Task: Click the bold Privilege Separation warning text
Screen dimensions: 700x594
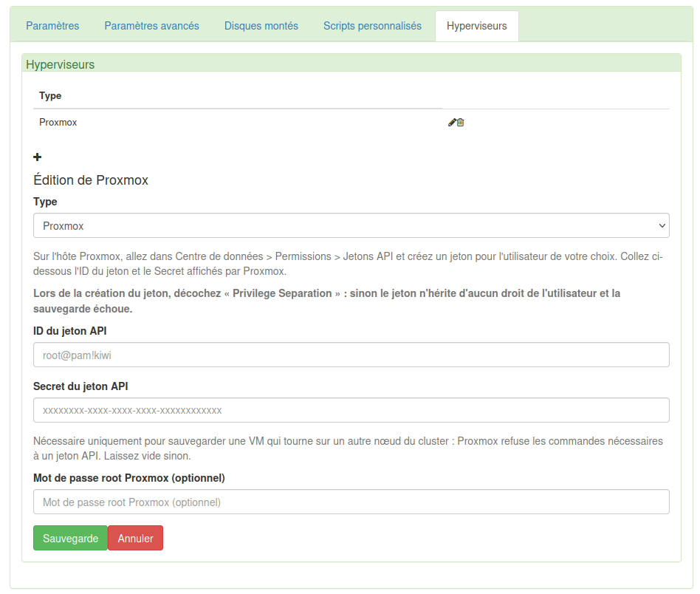Action: coord(327,301)
